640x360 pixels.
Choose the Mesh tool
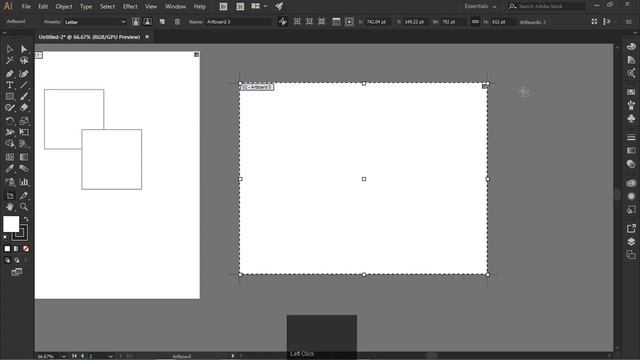click(9, 157)
